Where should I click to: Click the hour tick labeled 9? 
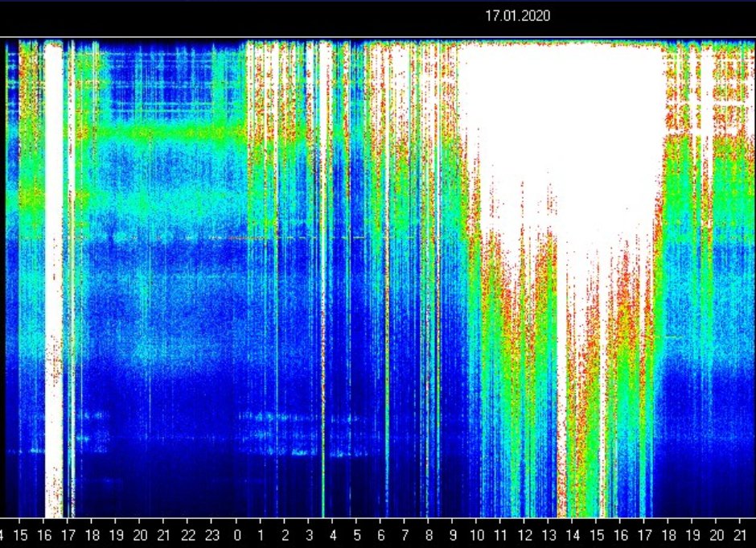click(453, 535)
